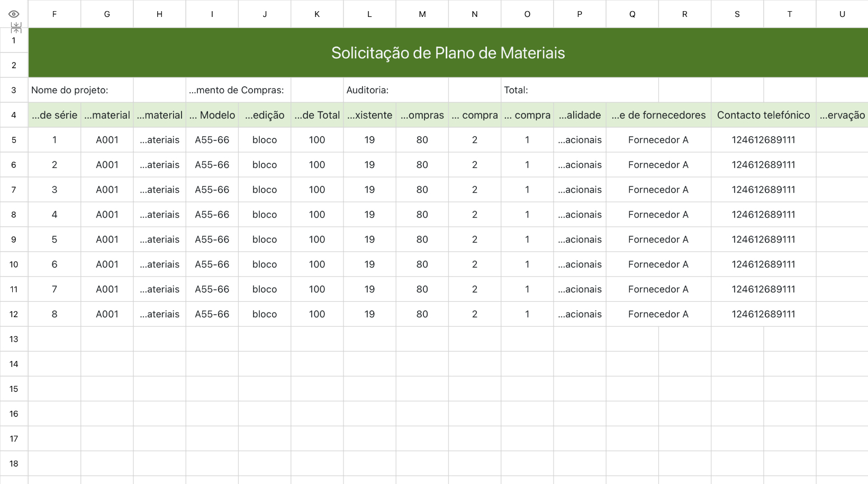868x484 pixels.
Task: Select the '...ateriais' cell in row 12
Action: click(x=159, y=314)
